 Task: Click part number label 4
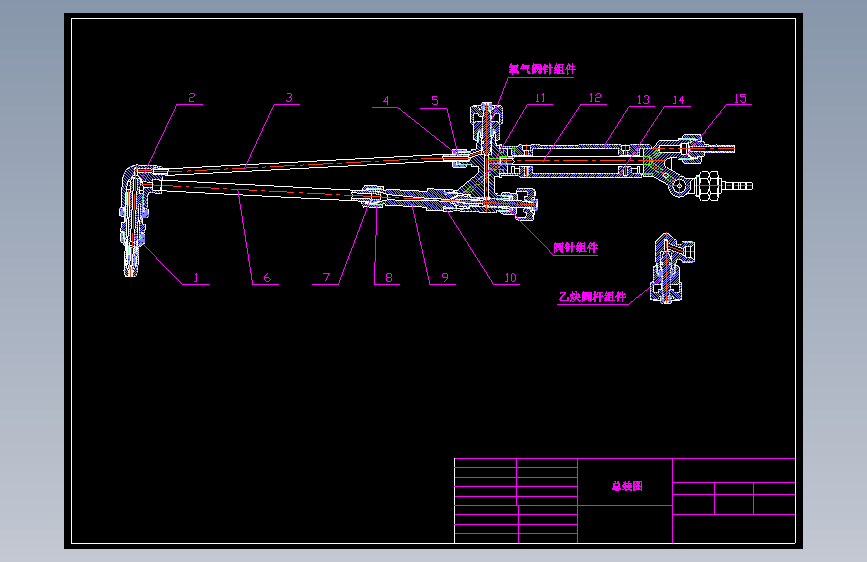point(386,101)
